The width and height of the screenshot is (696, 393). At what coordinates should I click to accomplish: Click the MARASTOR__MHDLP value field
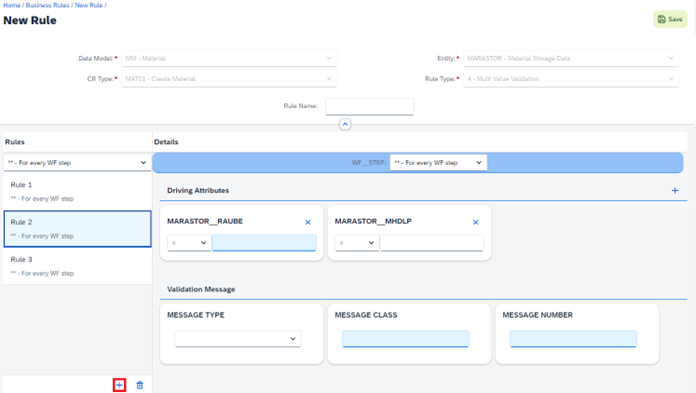[x=432, y=243]
